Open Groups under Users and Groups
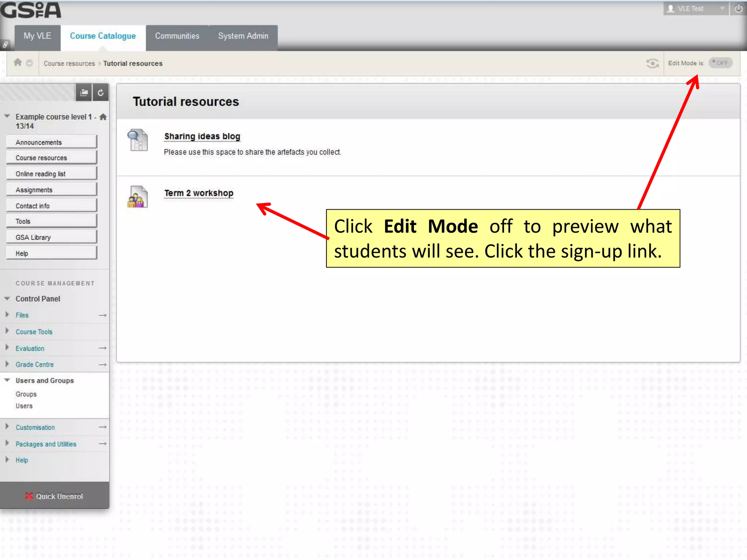This screenshot has width=747, height=560. point(26,394)
